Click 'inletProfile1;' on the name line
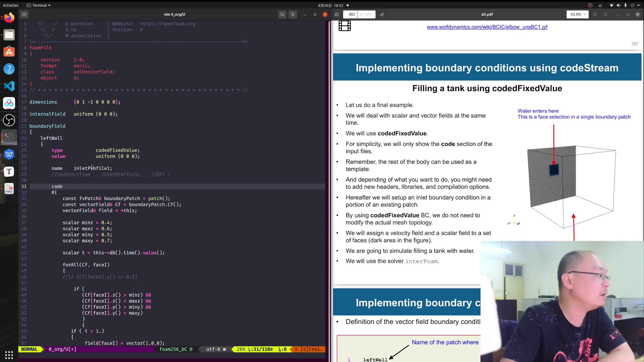The height and width of the screenshot is (362, 644). (93, 168)
